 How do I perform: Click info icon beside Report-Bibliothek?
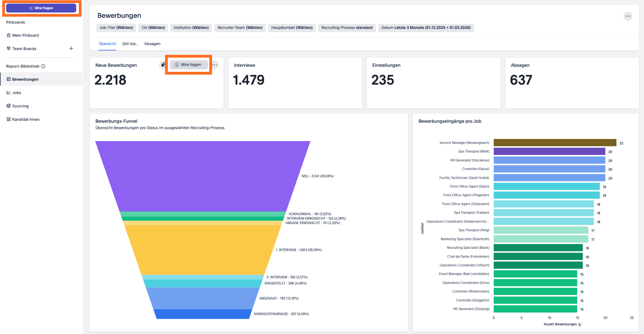coord(43,66)
